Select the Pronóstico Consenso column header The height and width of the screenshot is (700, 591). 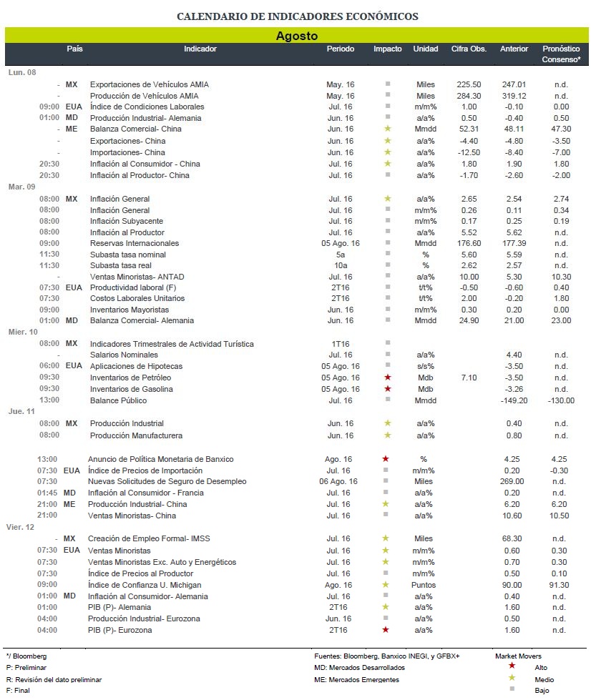561,54
